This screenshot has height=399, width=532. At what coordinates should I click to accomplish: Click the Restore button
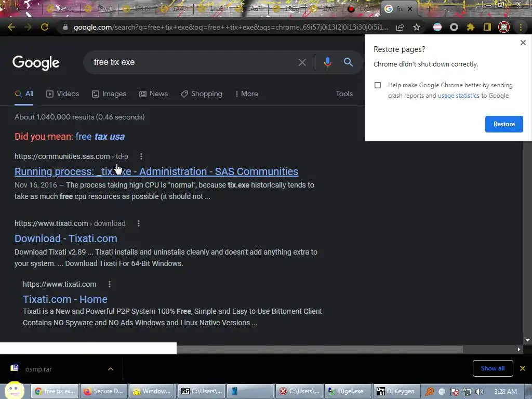(x=504, y=124)
